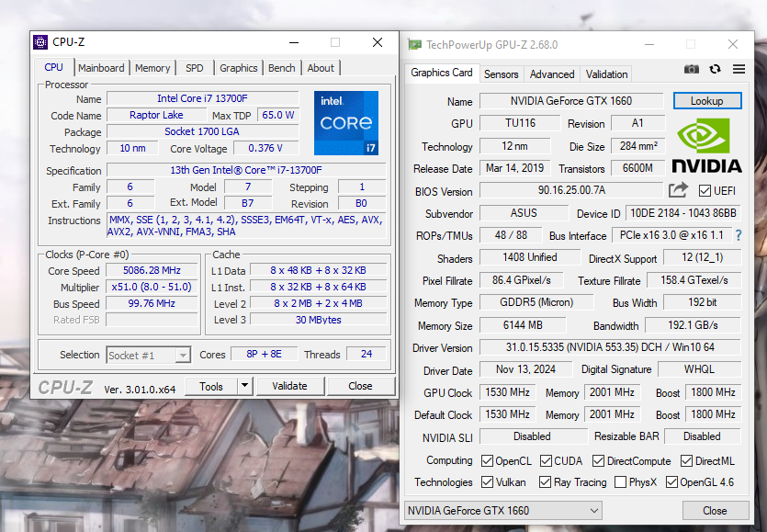Open the Graphics tab in CPU-Z
Image resolution: width=767 pixels, height=532 pixels.
point(238,68)
